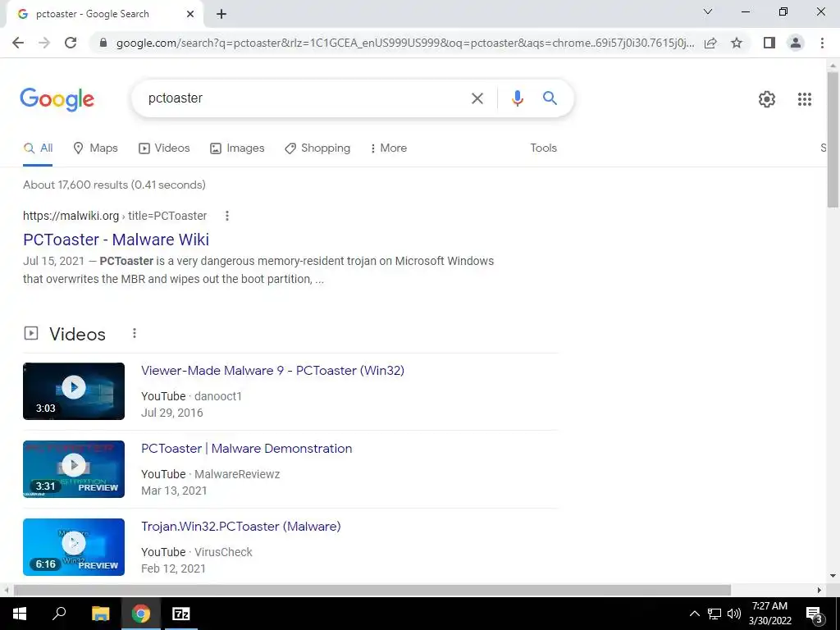840x630 pixels.
Task: Play the Trojan.Win32.PCToaster video thumbnail
Action: [x=74, y=547]
